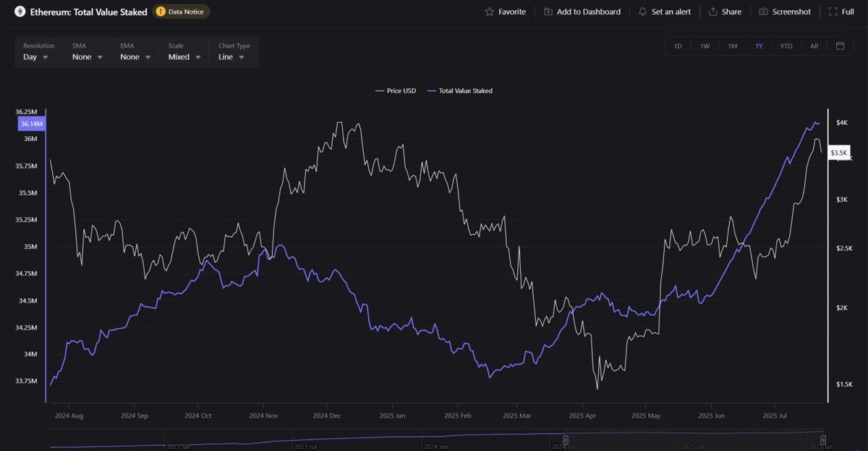Select the All time range
Image resolution: width=868 pixels, height=451 pixels.
pos(814,46)
